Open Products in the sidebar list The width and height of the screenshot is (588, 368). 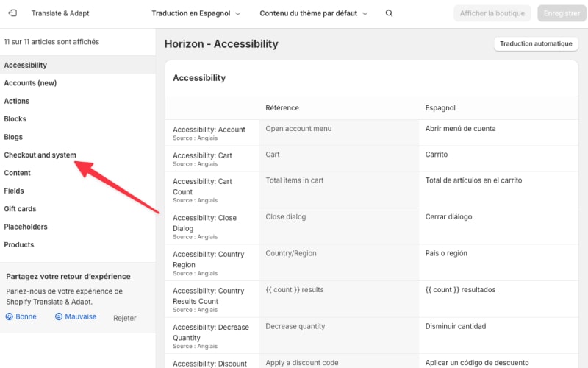click(19, 245)
